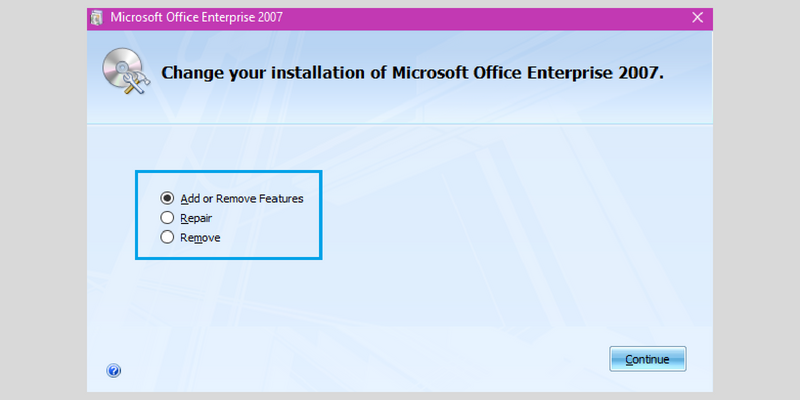
Task: Click the CD and tools installation icon
Action: tap(126, 71)
